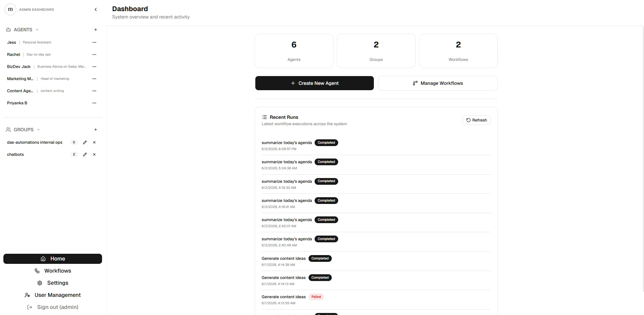This screenshot has height=315, width=644.
Task: Open the options menu for BizDev Jack
Action: [x=94, y=67]
